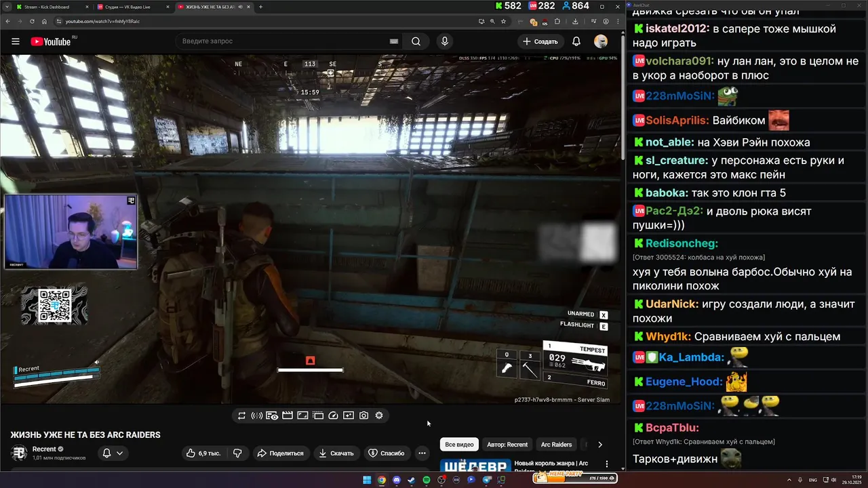868x488 pixels.
Task: Click the pop-out player plus icon
Action: coord(349,415)
